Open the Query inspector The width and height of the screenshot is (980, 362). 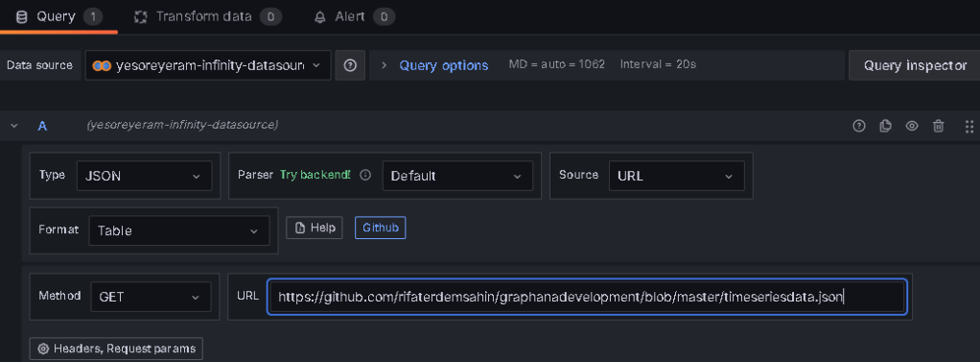915,65
